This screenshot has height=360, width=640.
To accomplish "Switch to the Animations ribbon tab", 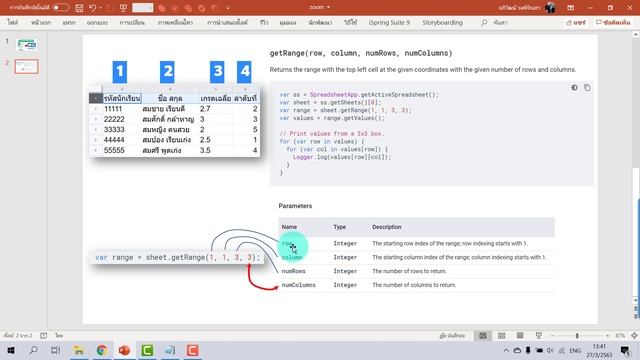I will 176,22.
